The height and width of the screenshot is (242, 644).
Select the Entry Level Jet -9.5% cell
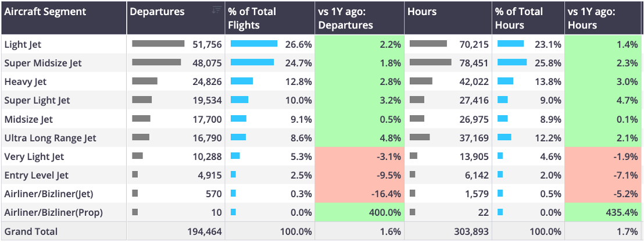pyautogui.click(x=359, y=175)
